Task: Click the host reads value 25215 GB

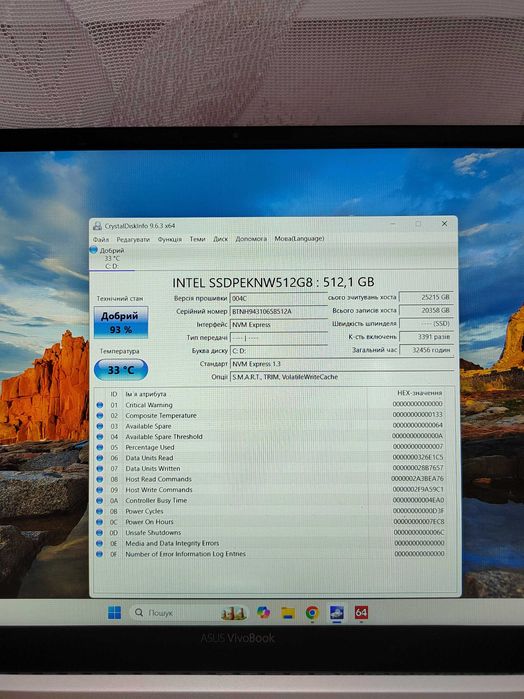Action: pos(426,297)
